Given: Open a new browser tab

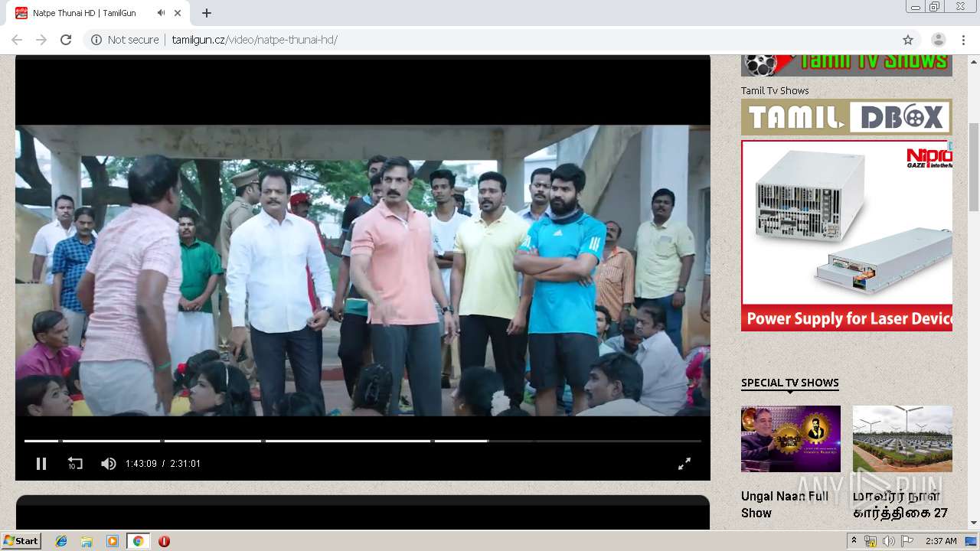Looking at the screenshot, I should click(x=207, y=13).
